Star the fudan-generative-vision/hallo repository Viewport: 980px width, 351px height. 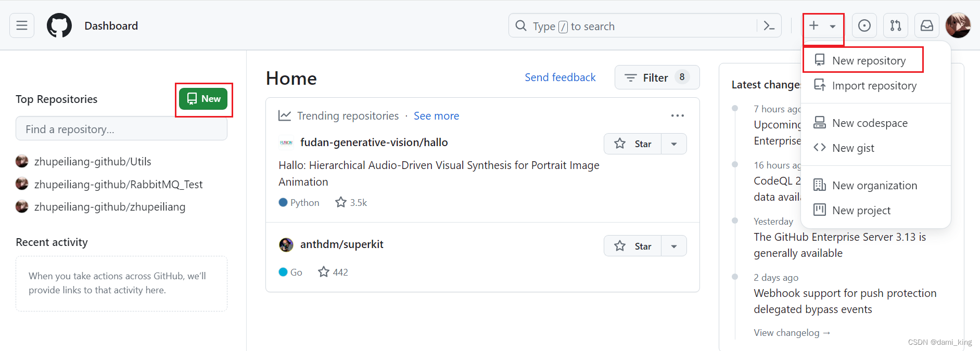(x=632, y=144)
